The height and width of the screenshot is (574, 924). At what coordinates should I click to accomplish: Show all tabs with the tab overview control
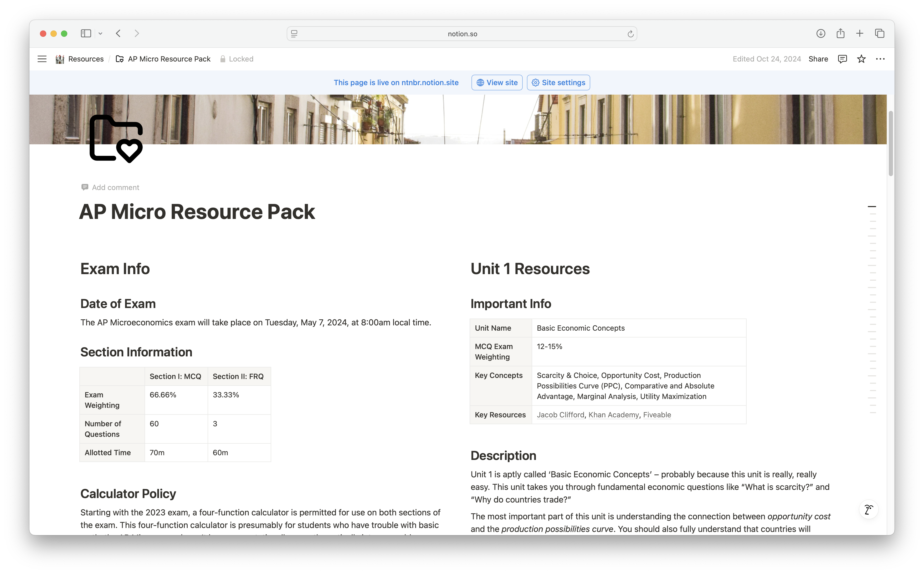[880, 33]
